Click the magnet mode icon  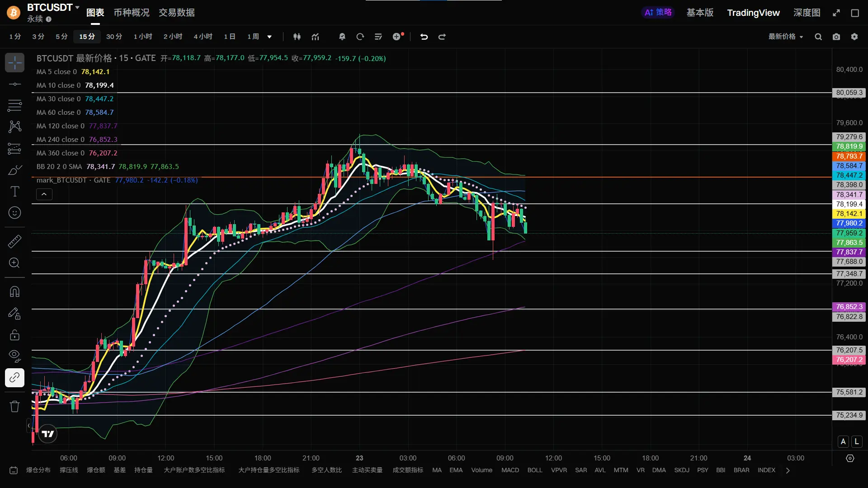coord(14,292)
